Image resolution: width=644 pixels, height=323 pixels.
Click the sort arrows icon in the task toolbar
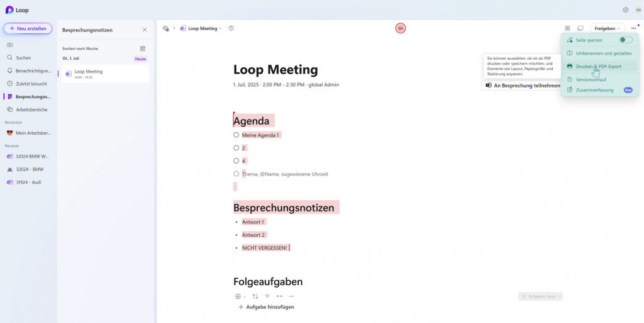click(x=255, y=297)
